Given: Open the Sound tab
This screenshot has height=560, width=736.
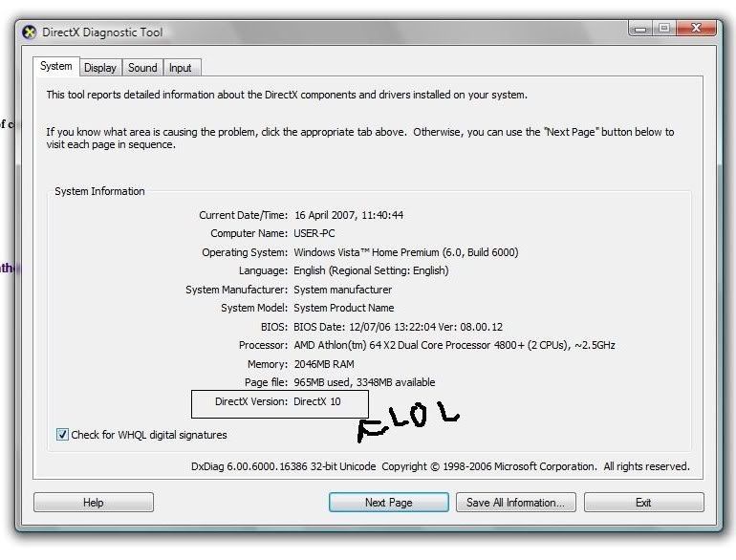Looking at the screenshot, I should pyautogui.click(x=142, y=68).
